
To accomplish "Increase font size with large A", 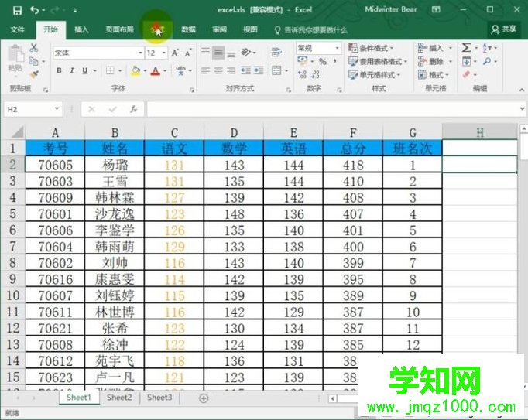I will click(175, 53).
